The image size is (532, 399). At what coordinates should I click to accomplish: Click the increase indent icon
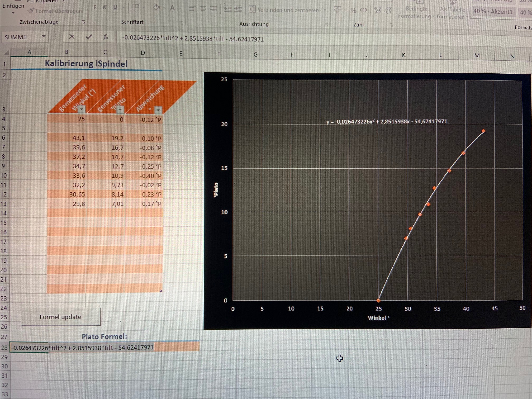pos(238,9)
